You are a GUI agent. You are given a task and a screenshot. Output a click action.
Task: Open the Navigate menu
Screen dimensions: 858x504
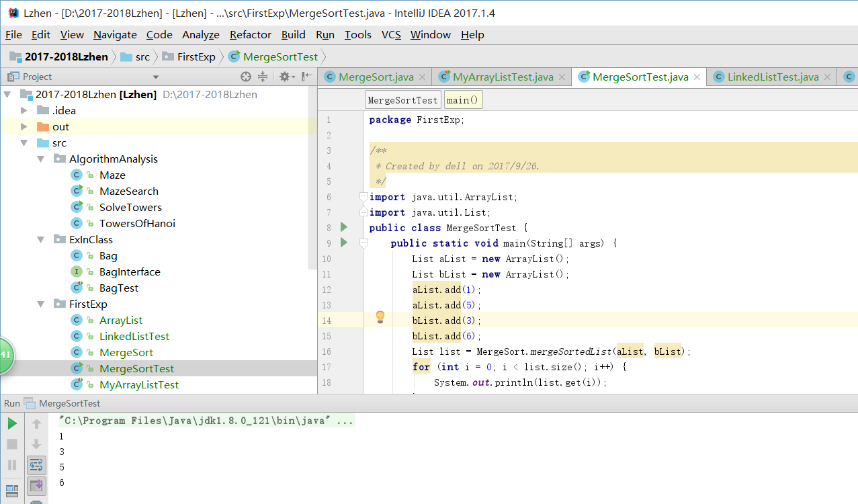[x=115, y=35]
